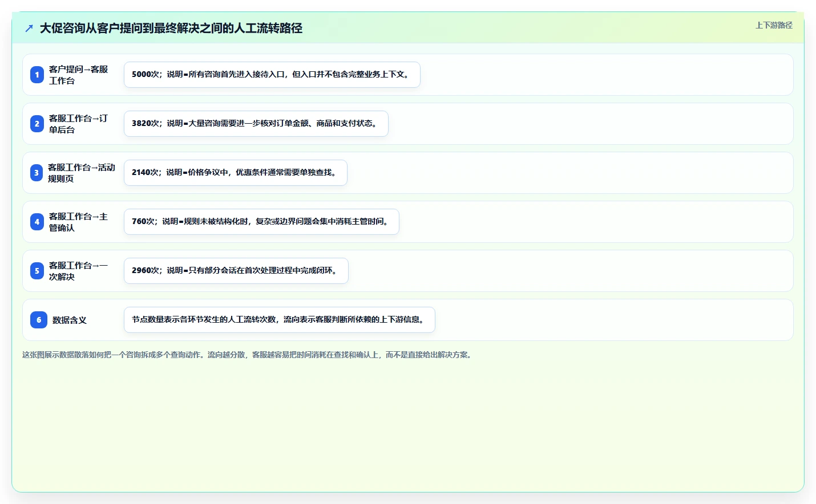
Task: Click step badge number 3
Action: 37,173
